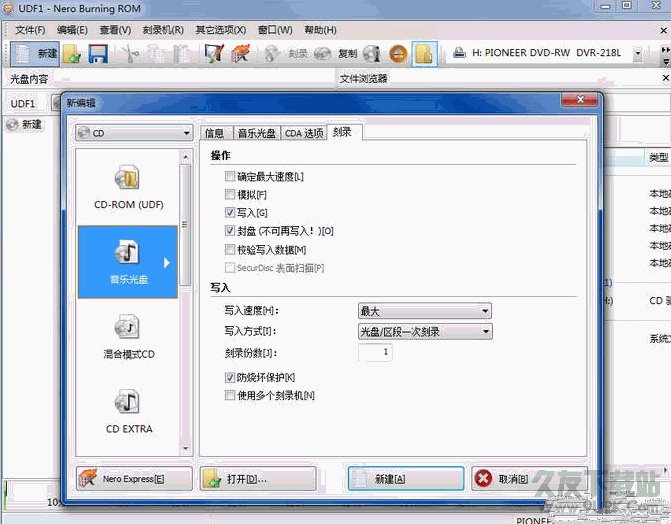Open the CD disc type dropdown

coord(134,133)
